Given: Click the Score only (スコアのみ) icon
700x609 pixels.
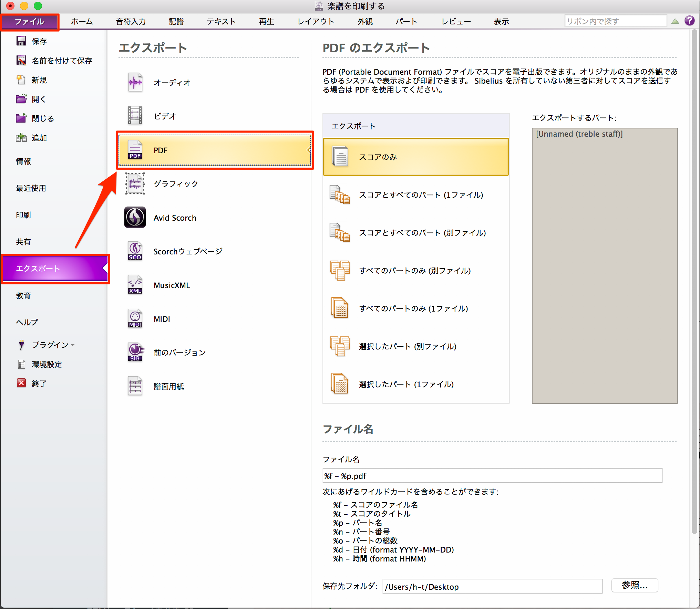Looking at the screenshot, I should [340, 156].
